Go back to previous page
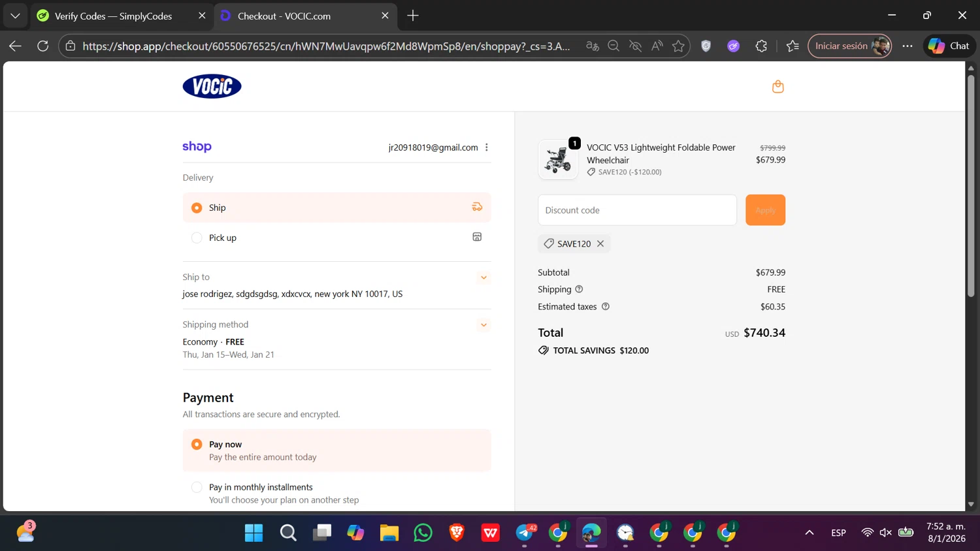The height and width of the screenshot is (551, 980). click(15, 46)
